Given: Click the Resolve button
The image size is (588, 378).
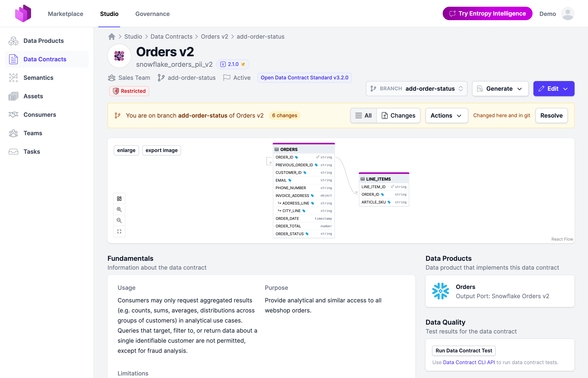Looking at the screenshot, I should pyautogui.click(x=551, y=116).
